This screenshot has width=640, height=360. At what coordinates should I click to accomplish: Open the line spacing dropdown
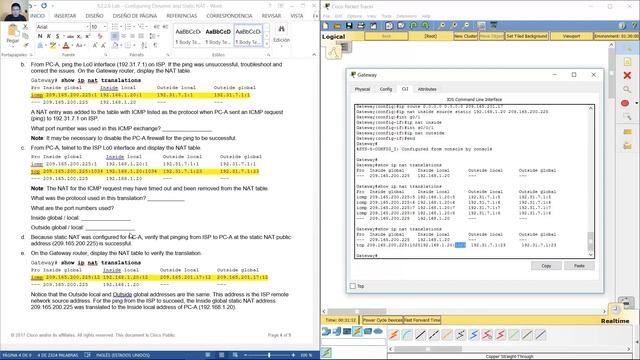pyautogui.click(x=154, y=36)
